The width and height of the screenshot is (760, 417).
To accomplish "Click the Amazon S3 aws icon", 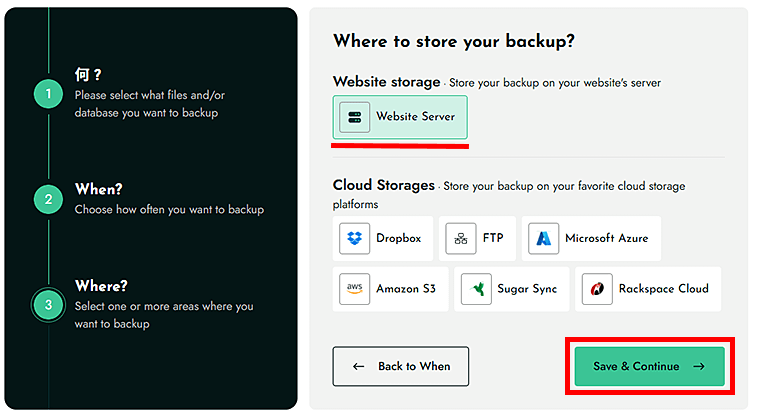I will 355,288.
